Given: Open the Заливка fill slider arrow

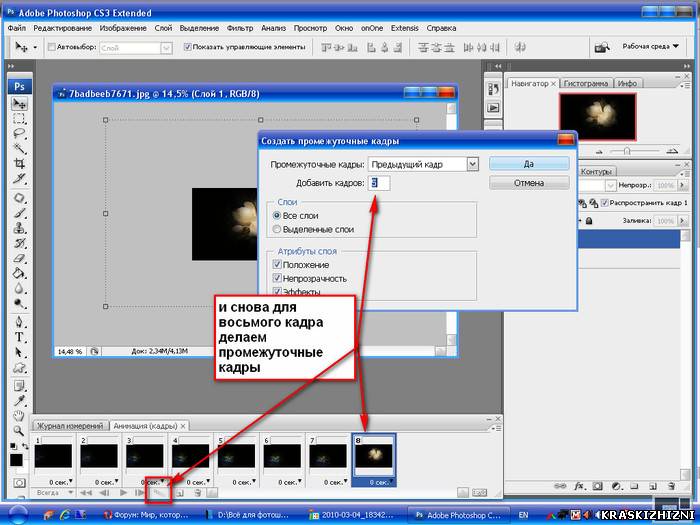Looking at the screenshot, I should click(x=682, y=221).
